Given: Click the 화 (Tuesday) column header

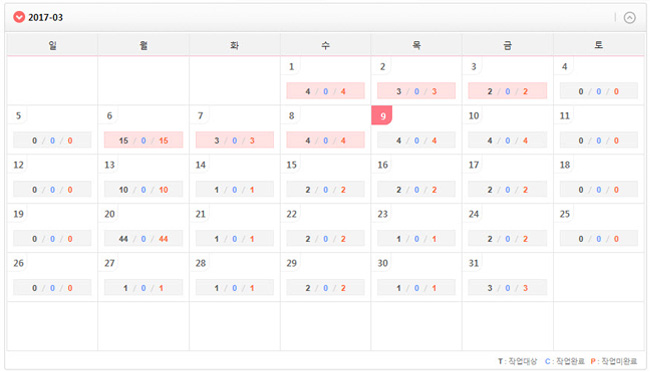Looking at the screenshot, I should (x=235, y=45).
